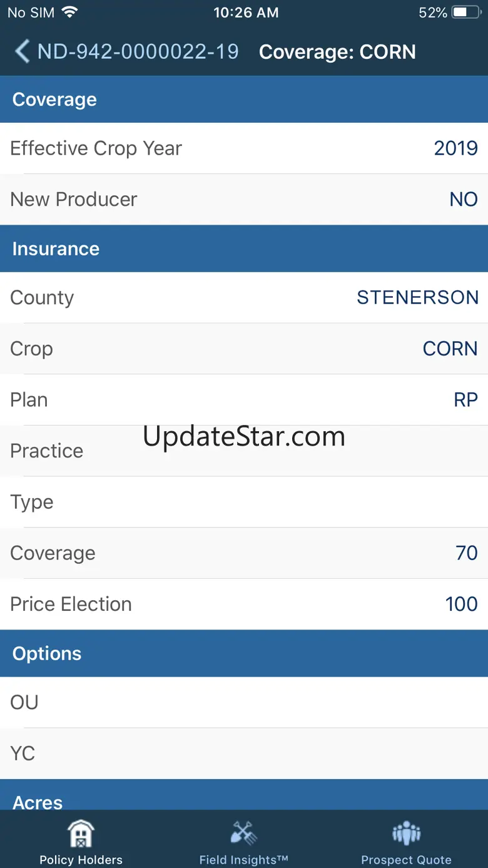The height and width of the screenshot is (868, 488).
Task: Select the County STENERSON row
Action: (x=244, y=298)
